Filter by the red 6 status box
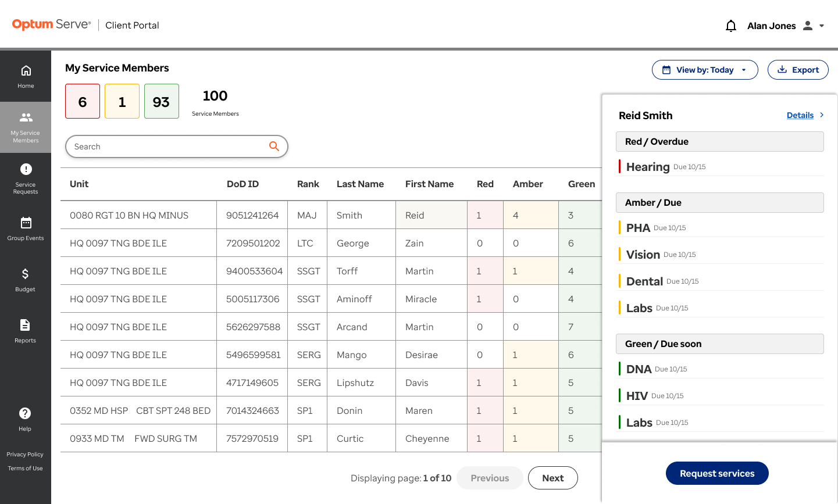838x504 pixels. 83,101
